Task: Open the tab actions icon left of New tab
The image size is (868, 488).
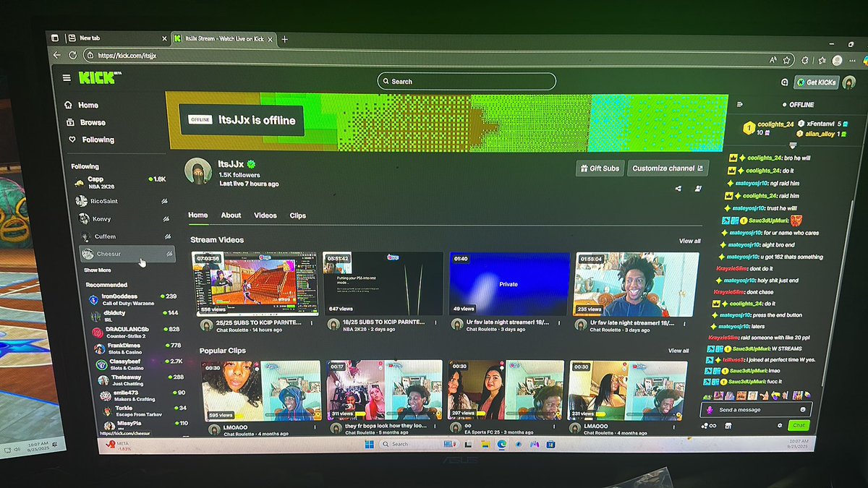Action: (55, 38)
